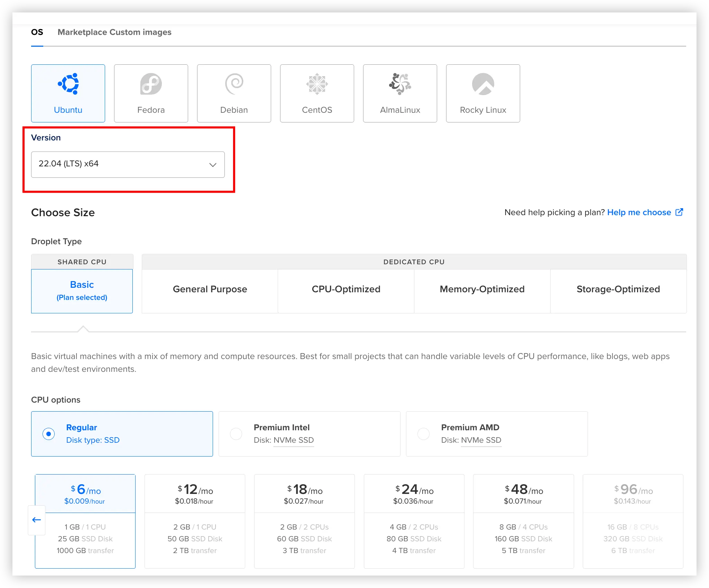Select the Premium AMD radio button
Viewport: 709px width, 588px height.
(x=423, y=434)
